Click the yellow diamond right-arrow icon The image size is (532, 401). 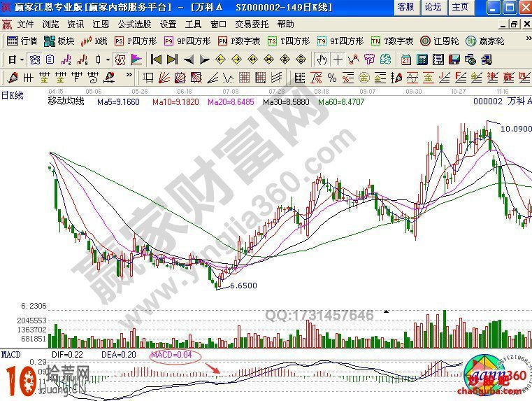[236, 59]
